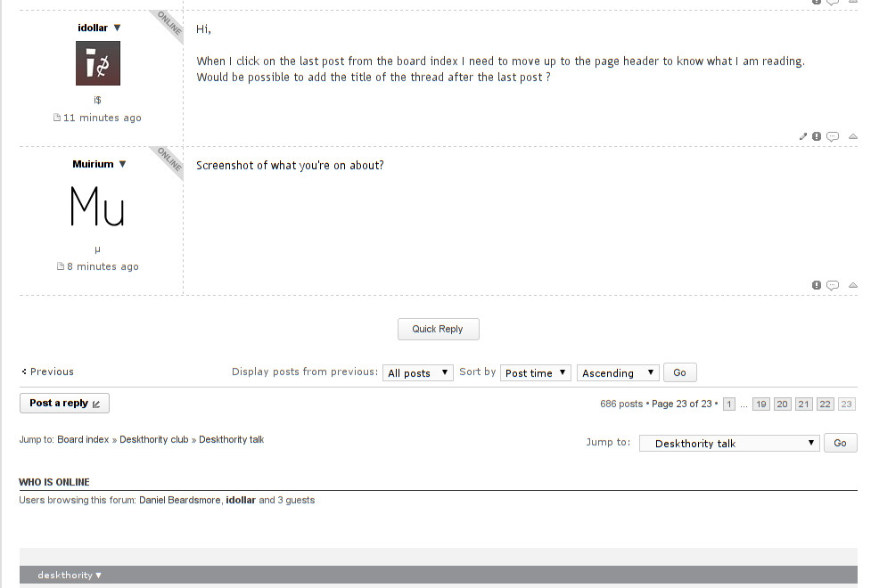Expand the idollar username dropdown
The height and width of the screenshot is (588, 871).
[x=117, y=28]
